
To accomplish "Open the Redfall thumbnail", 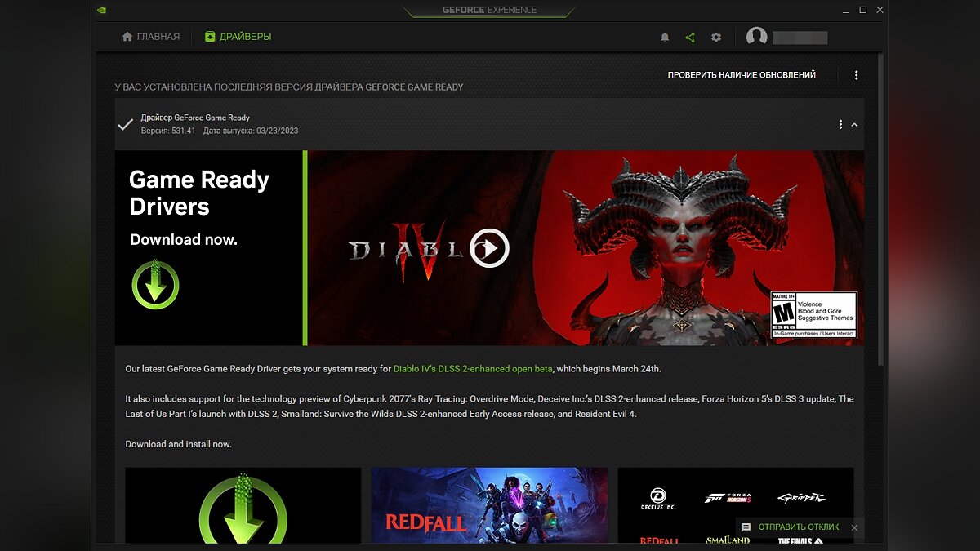I will click(489, 505).
